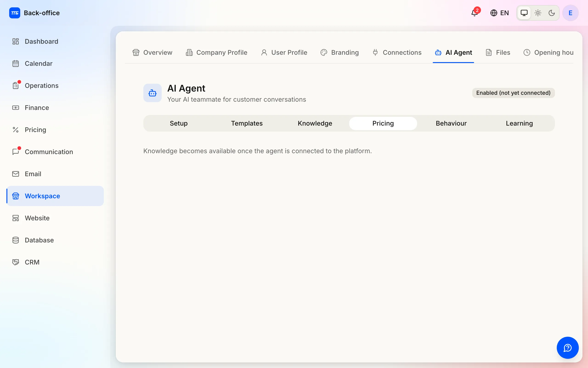Select the AI Agent tab
The image size is (588, 368).
[453, 53]
